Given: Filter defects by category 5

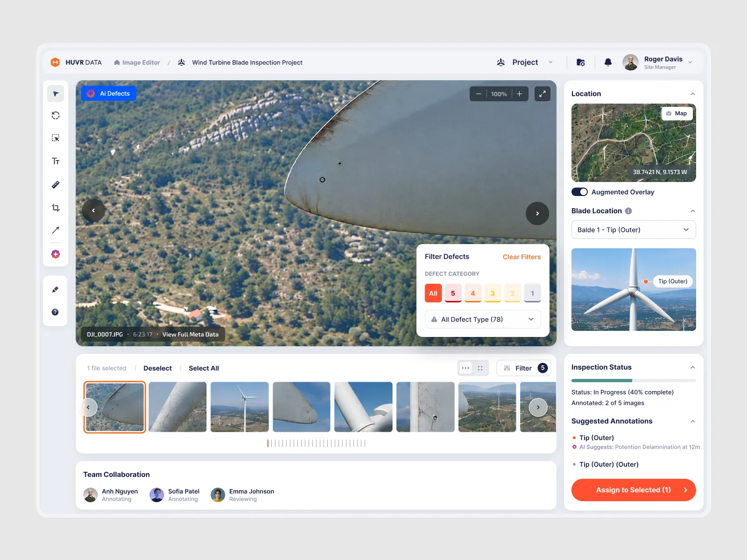Looking at the screenshot, I should tap(453, 293).
